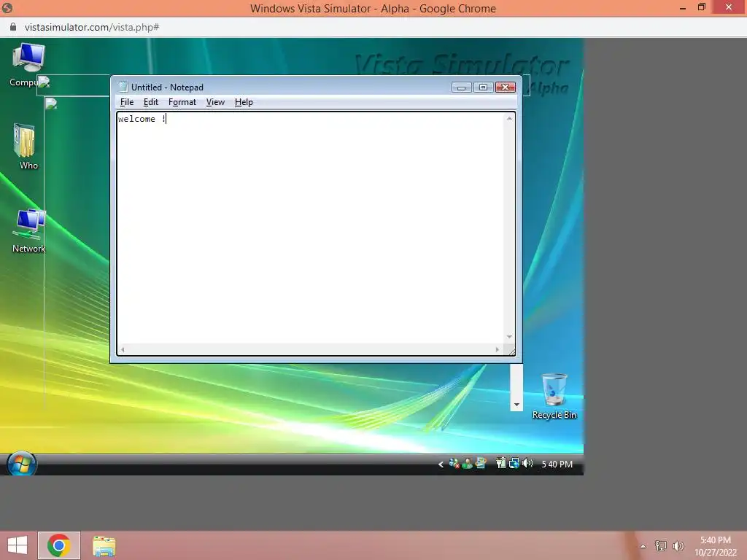Click the Vista volume speaker tray icon

(x=527, y=463)
